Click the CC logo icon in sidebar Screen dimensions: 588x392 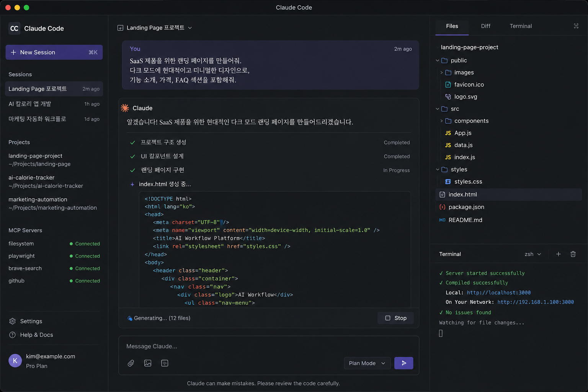(14, 28)
